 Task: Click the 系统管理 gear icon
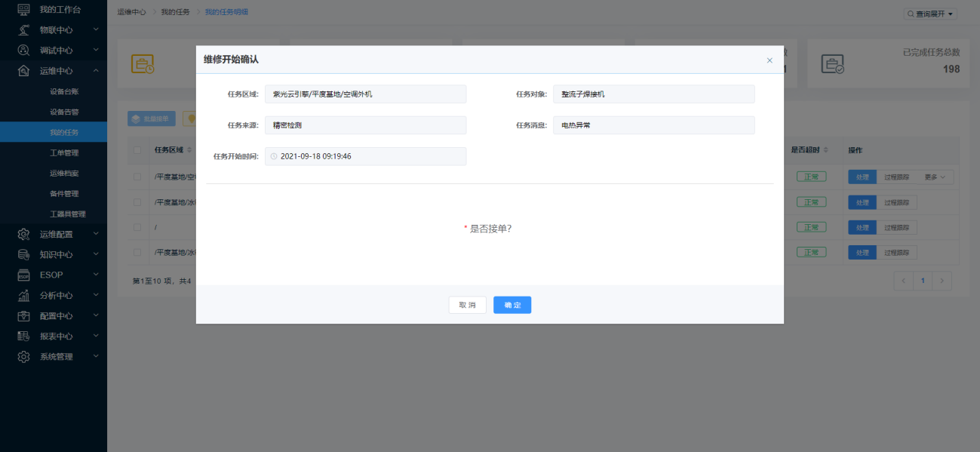pyautogui.click(x=24, y=356)
